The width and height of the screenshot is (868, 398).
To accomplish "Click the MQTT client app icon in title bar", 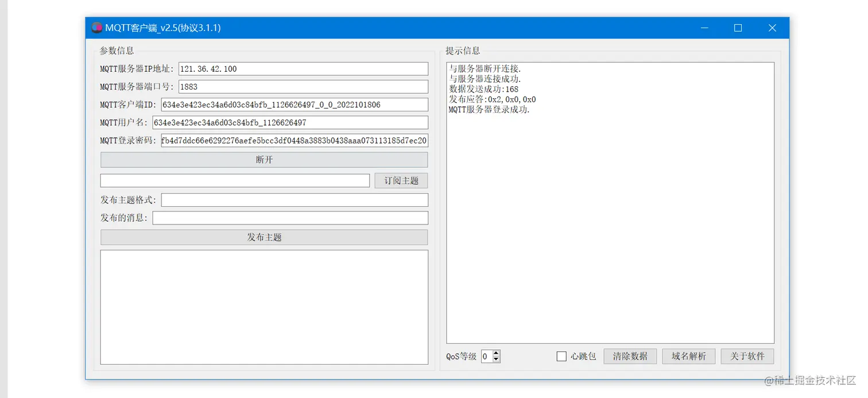I will 96,28.
